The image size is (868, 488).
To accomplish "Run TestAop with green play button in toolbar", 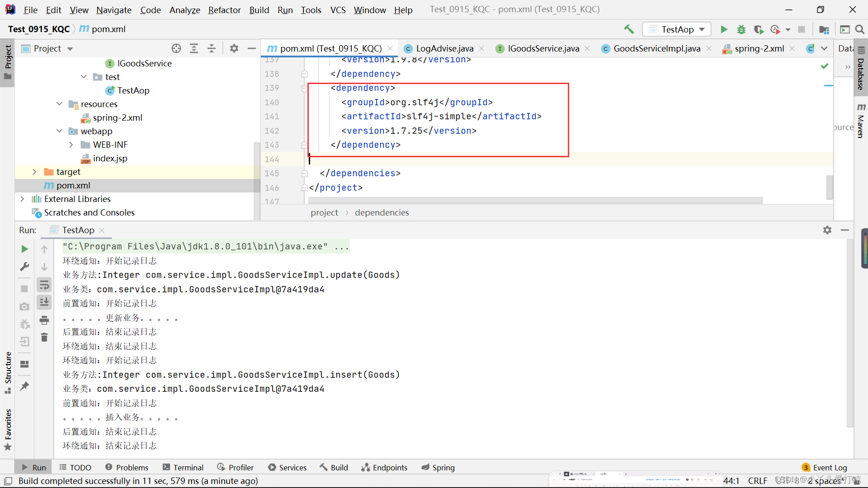I will pos(724,29).
